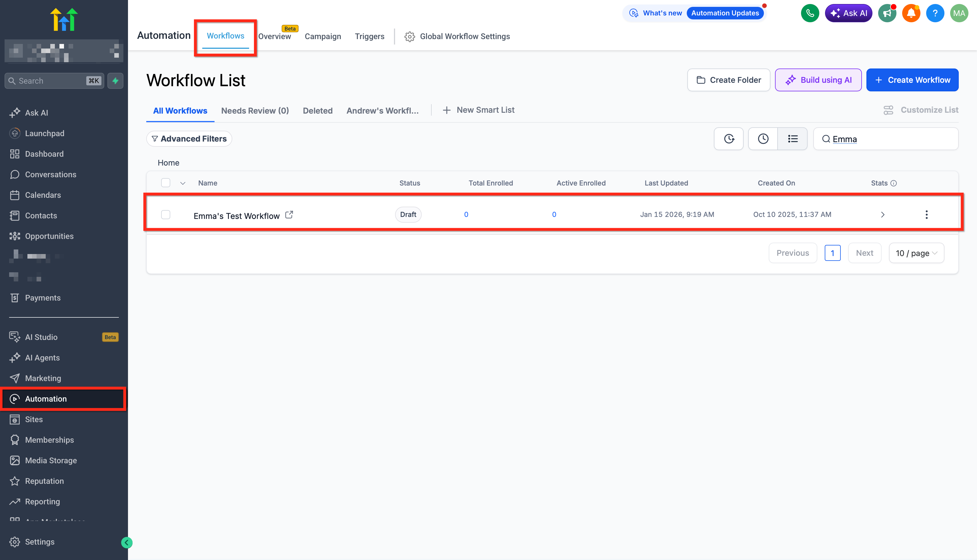Open the megaphone announcements icon
Screen dimensions: 977x560
tap(887, 13)
